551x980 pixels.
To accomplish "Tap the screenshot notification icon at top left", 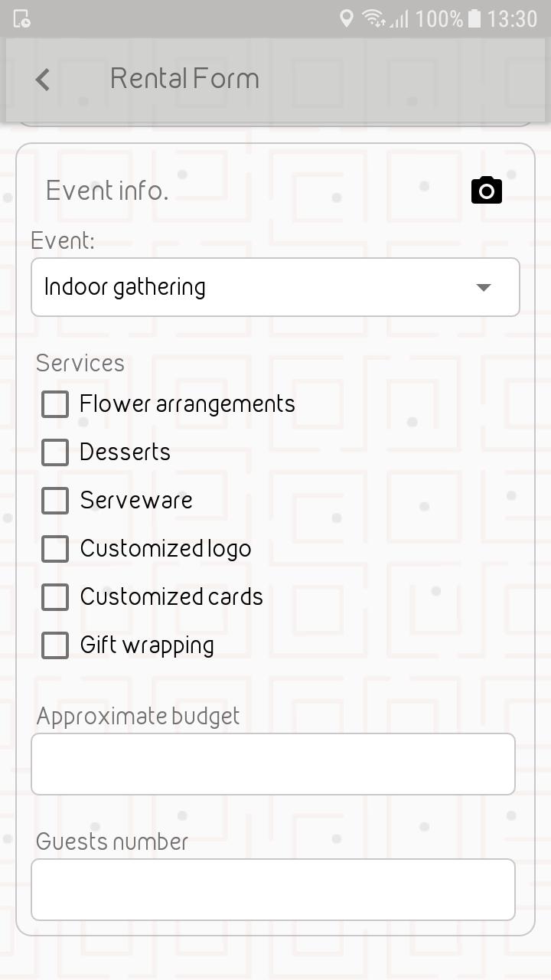I will (21, 18).
